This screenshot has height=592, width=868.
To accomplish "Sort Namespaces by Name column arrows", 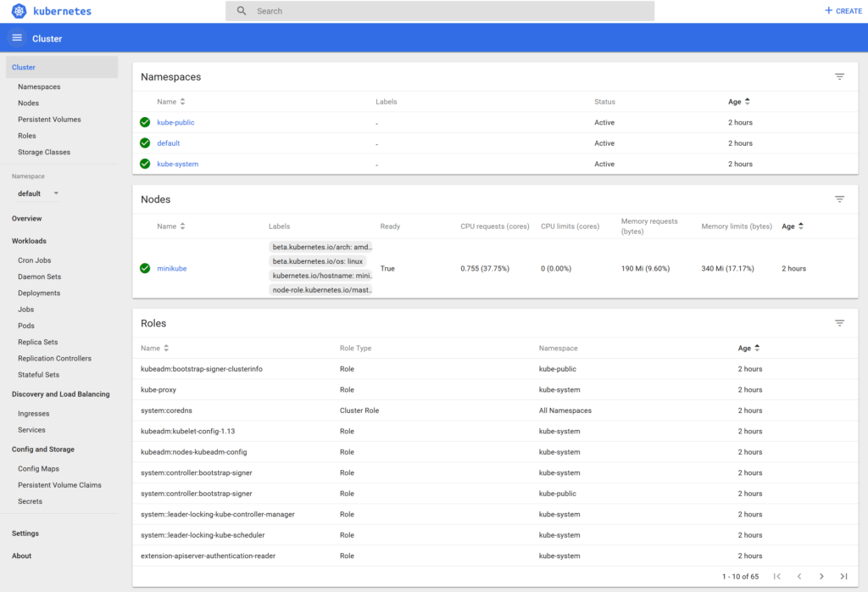I will pos(183,102).
